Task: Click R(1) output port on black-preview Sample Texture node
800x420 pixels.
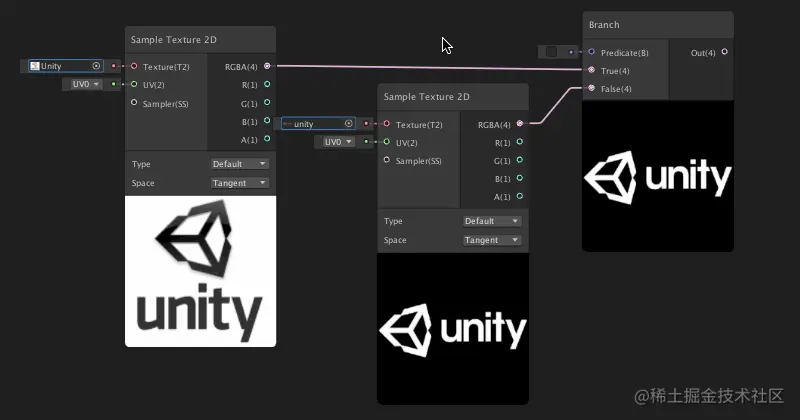Action: coord(519,142)
